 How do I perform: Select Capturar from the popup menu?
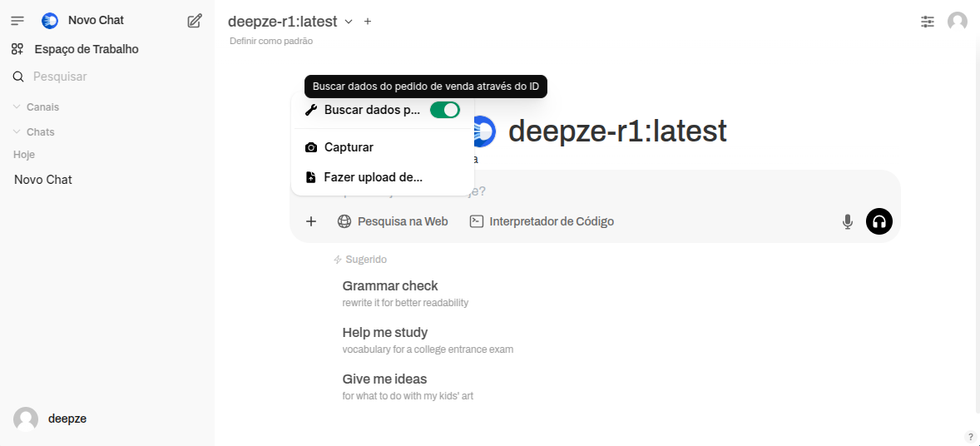(x=349, y=147)
